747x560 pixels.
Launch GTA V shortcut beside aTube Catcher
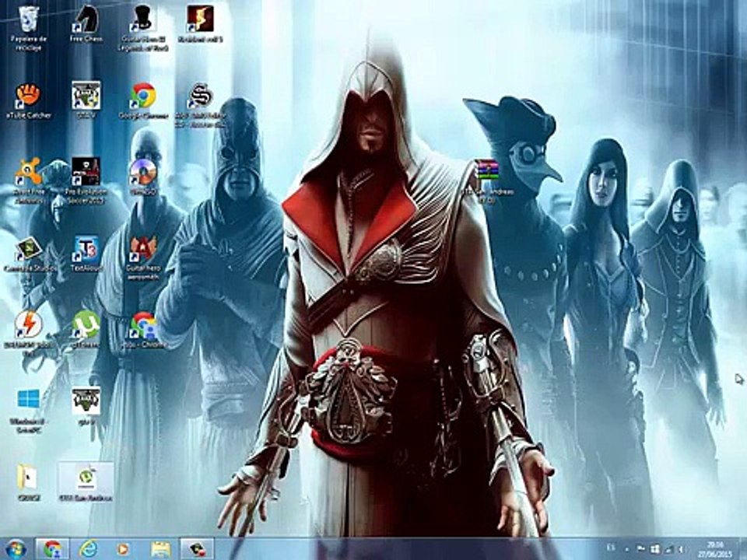(x=86, y=100)
